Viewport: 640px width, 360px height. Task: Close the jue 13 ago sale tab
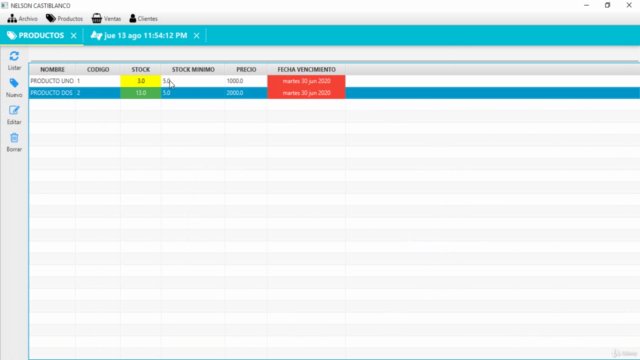[x=196, y=36]
